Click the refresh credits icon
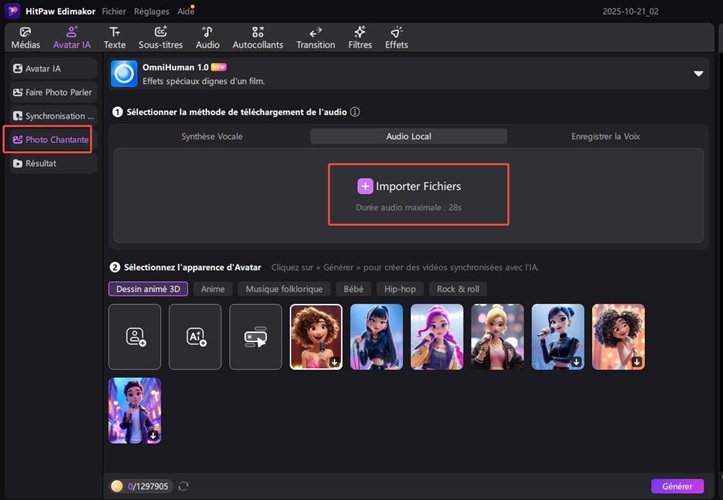The image size is (723, 500). click(183, 486)
